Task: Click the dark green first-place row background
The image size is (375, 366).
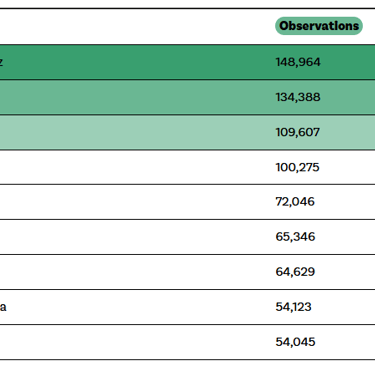Action: [x=187, y=62]
